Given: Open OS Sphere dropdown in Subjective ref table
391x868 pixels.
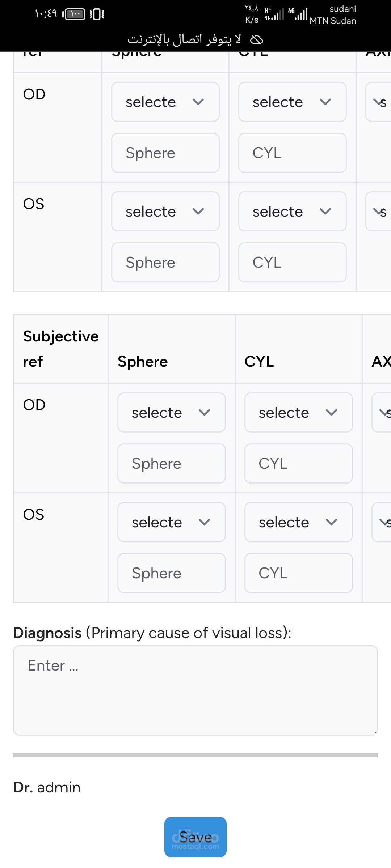Looking at the screenshot, I should pyautogui.click(x=171, y=522).
